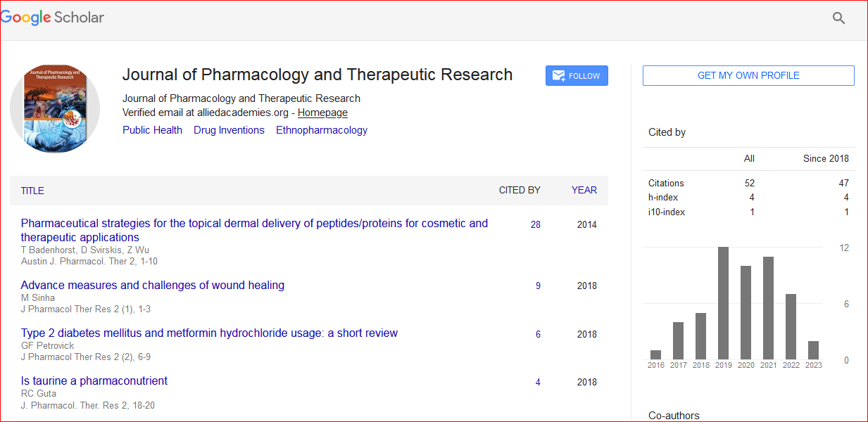Screen dimensions: 868x422
Task: View the 9 citations for wound healing
Action: coord(538,286)
